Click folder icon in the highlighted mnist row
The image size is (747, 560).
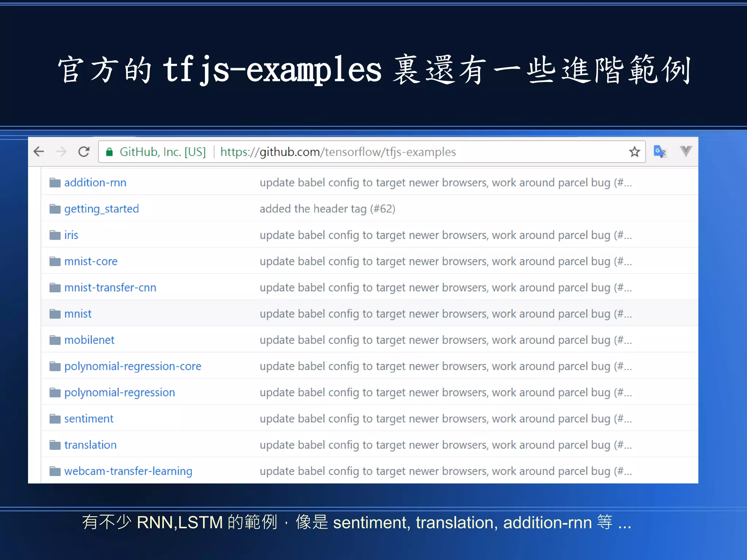[55, 314]
